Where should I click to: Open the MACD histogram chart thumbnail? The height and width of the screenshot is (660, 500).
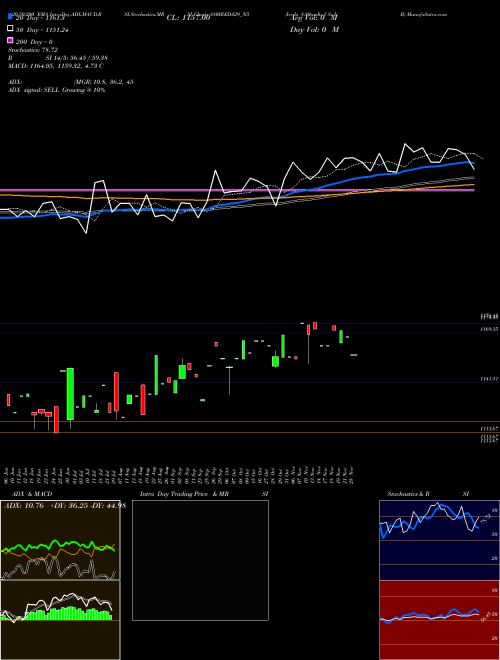[60, 620]
